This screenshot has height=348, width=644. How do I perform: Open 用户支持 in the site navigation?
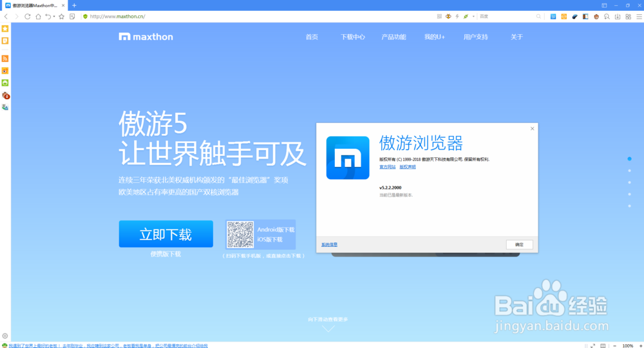tap(476, 37)
